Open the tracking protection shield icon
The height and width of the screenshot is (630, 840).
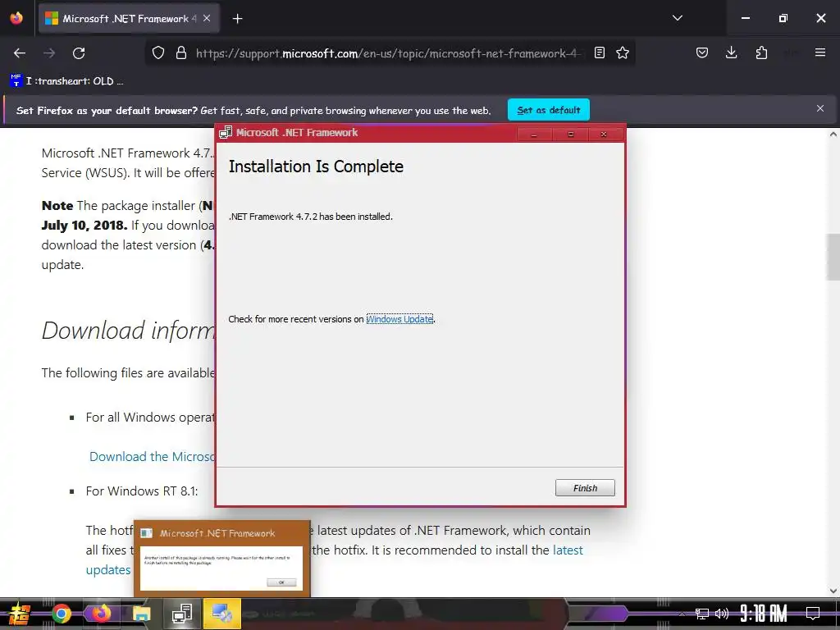pos(158,53)
